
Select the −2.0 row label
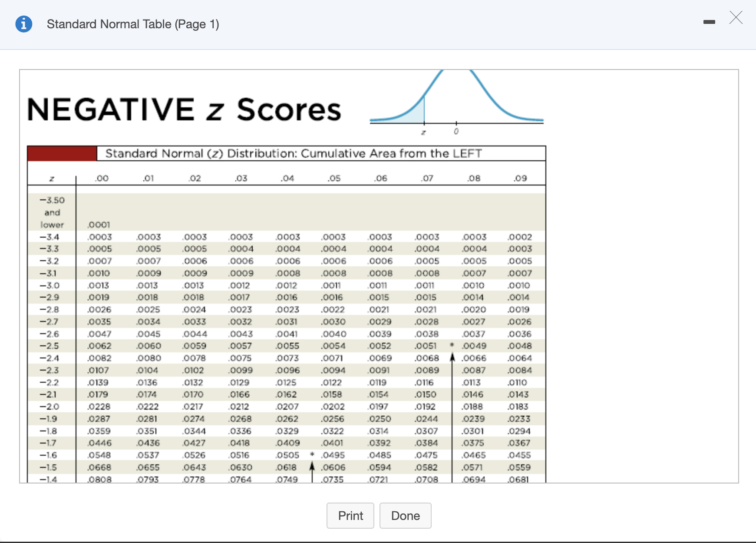pyautogui.click(x=50, y=407)
